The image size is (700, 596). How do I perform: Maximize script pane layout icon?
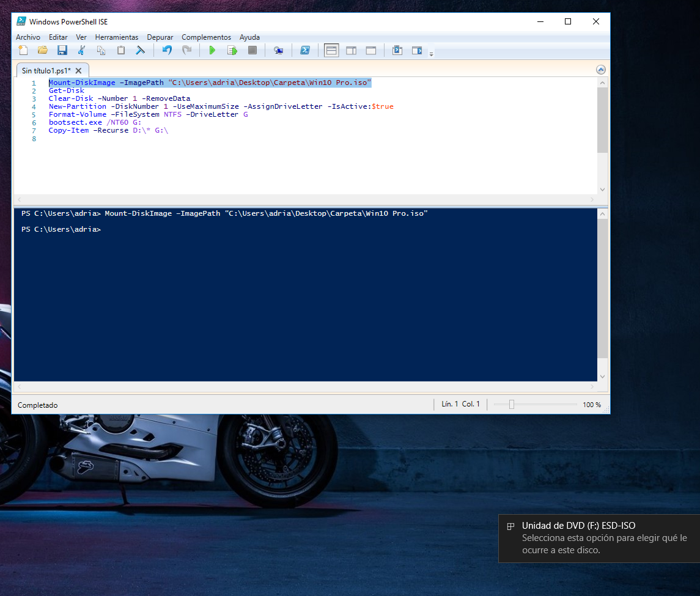pyautogui.click(x=371, y=51)
